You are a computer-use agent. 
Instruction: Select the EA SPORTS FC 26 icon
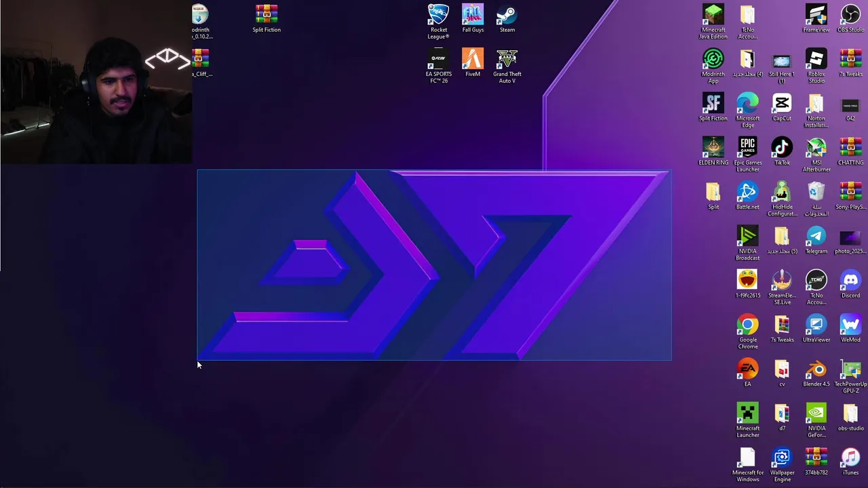point(439,65)
